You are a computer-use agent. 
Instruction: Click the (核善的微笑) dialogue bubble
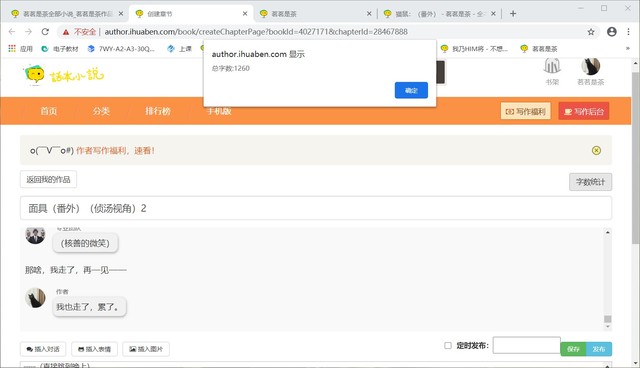[x=85, y=243]
